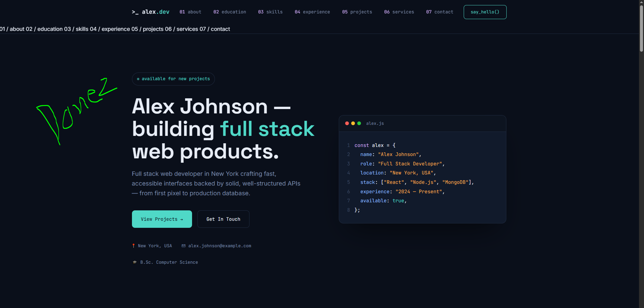Click the graduation cap icon
Screen dimensions: 644x308
[135, 262]
